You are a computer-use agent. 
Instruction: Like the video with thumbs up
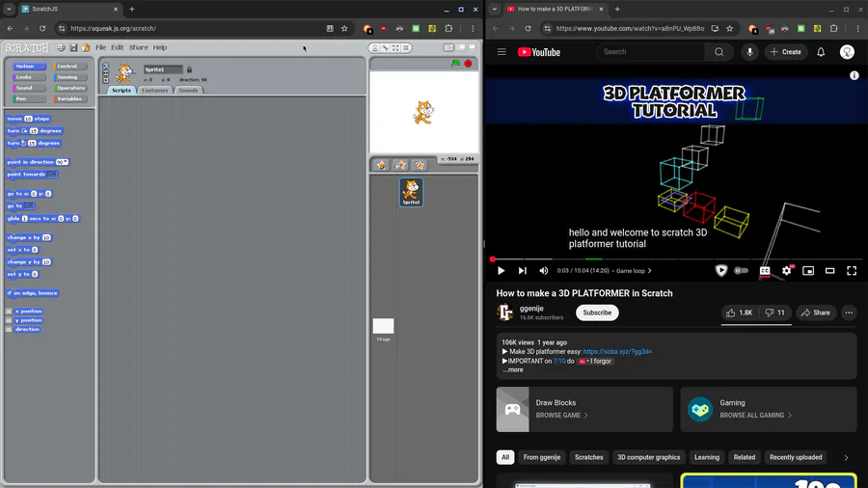point(739,312)
